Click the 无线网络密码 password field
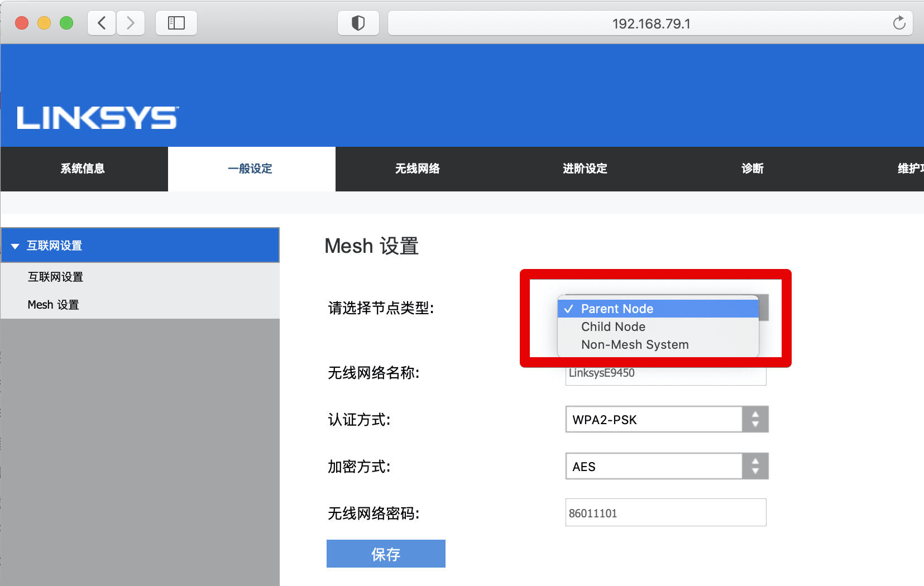This screenshot has height=586, width=924. pos(664,512)
